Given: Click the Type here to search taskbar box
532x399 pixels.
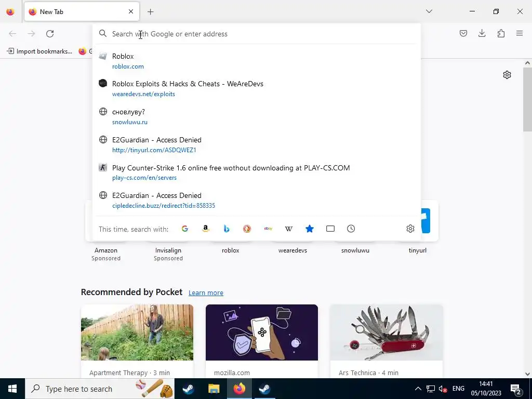Looking at the screenshot, I should [x=100, y=389].
